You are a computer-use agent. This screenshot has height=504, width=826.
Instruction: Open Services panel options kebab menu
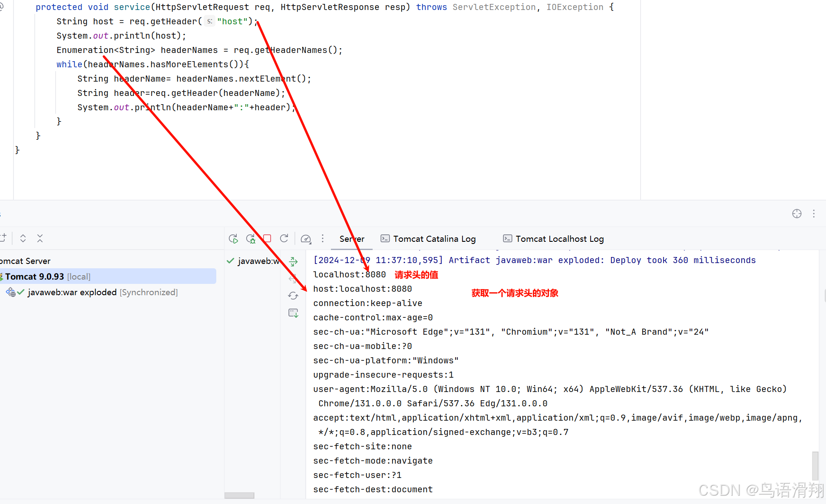[813, 214]
